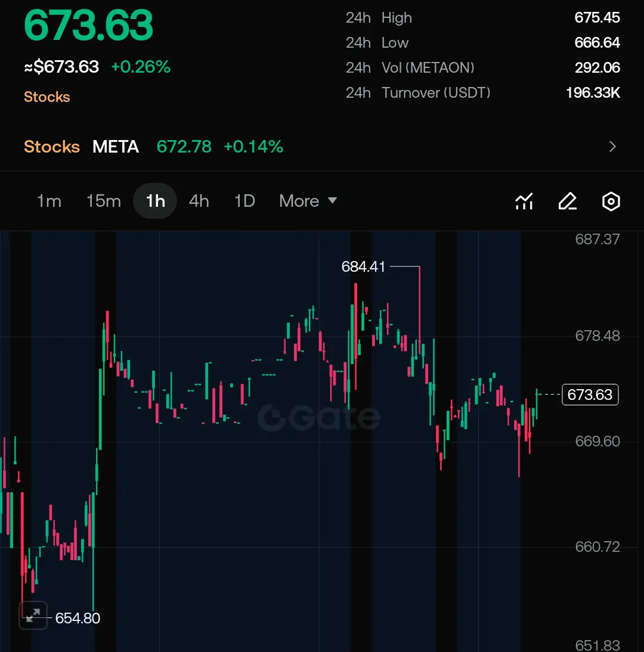Click the 660.72 axis price label

(597, 547)
